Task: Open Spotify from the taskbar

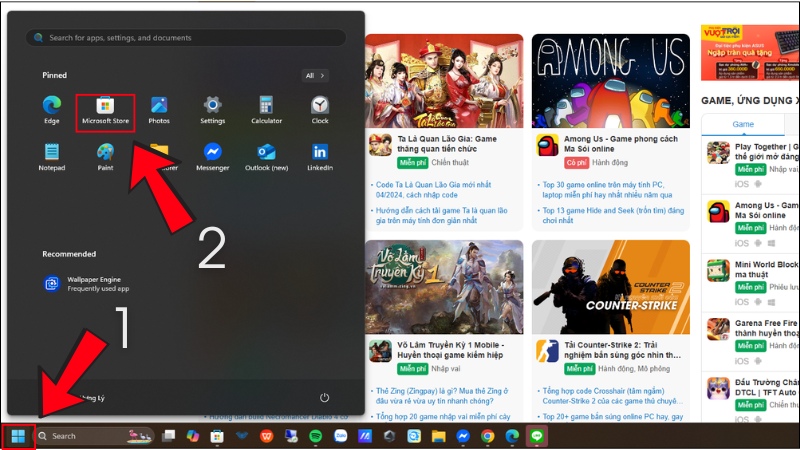Action: pos(315,436)
